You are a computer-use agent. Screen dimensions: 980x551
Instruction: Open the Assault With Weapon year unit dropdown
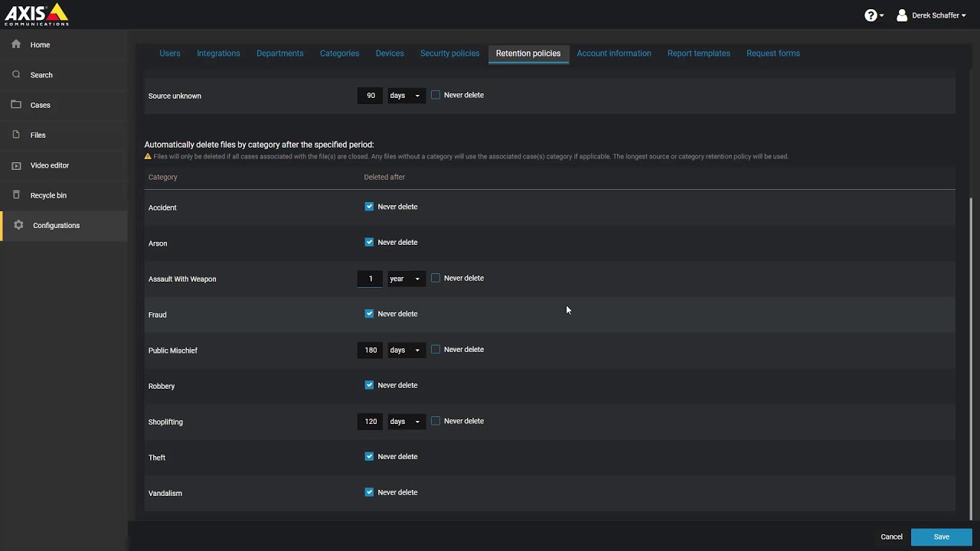[x=406, y=279]
